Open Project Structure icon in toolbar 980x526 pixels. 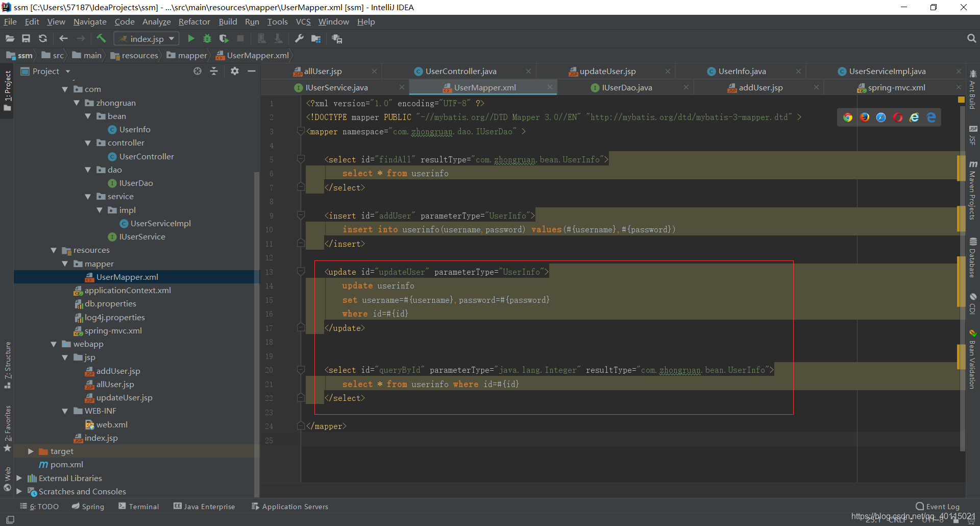[316, 39]
